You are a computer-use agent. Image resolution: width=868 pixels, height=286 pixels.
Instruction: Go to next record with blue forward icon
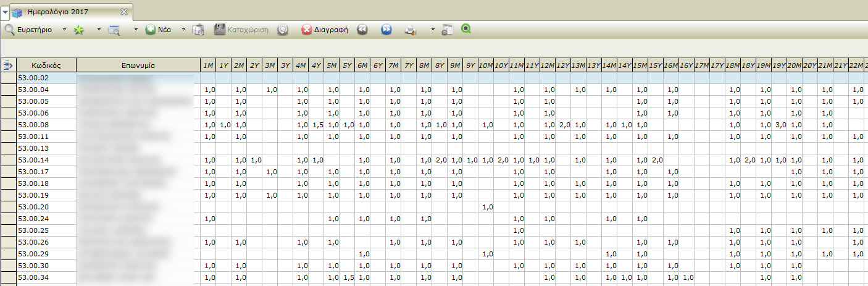386,30
